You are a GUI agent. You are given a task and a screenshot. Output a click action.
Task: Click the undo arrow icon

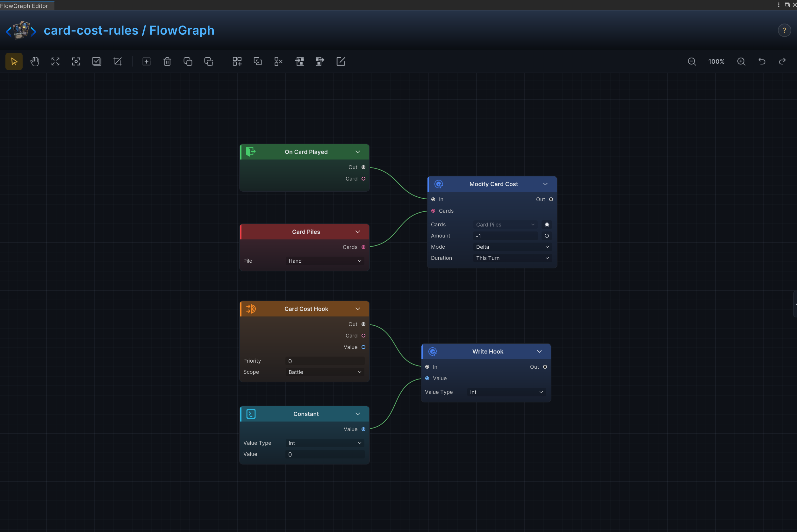click(x=762, y=61)
